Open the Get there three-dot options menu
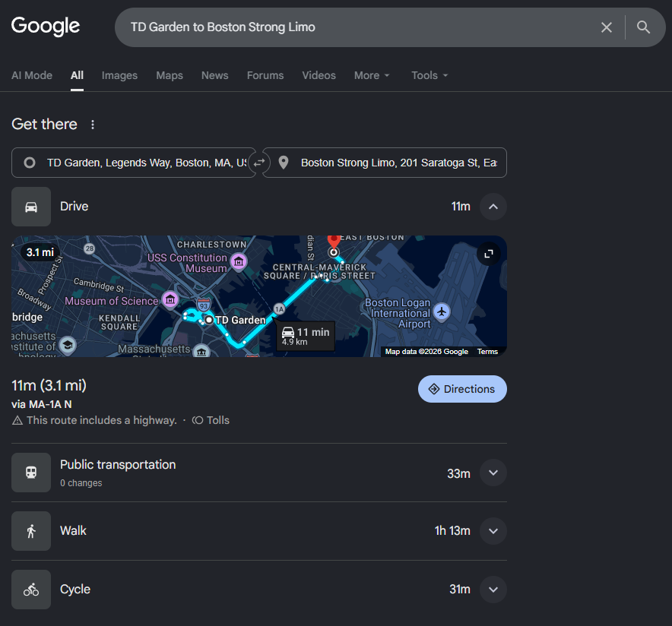This screenshot has width=672, height=626. point(93,125)
